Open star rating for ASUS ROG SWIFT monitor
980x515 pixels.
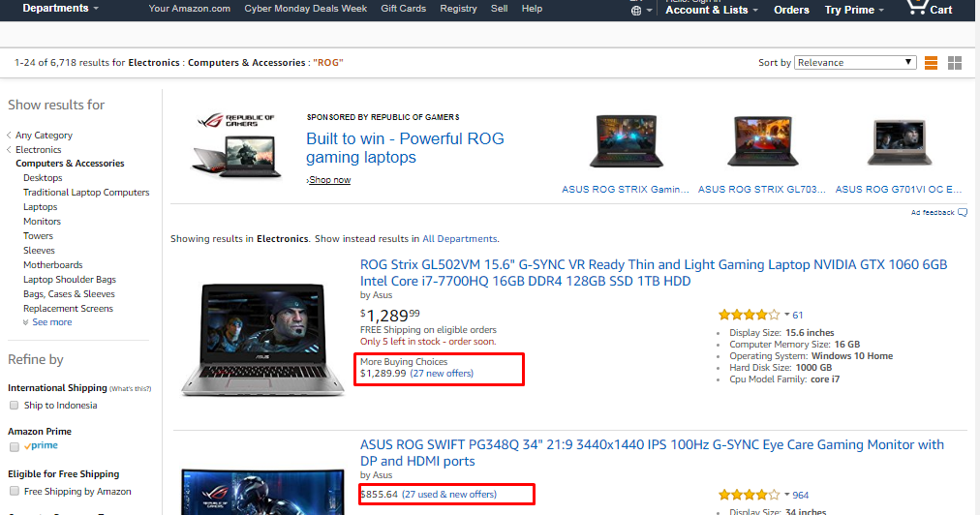pyautogui.click(x=749, y=495)
